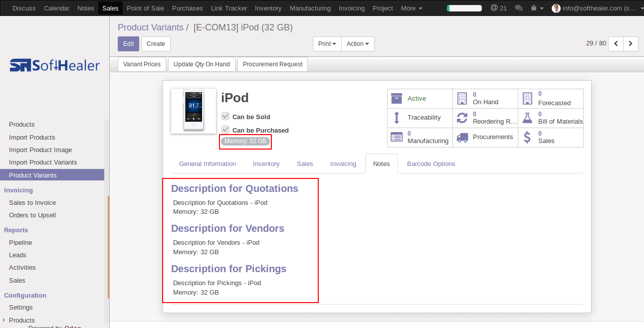Open the Notes menu in top bar
This screenshot has width=644, height=328.
[86, 8]
